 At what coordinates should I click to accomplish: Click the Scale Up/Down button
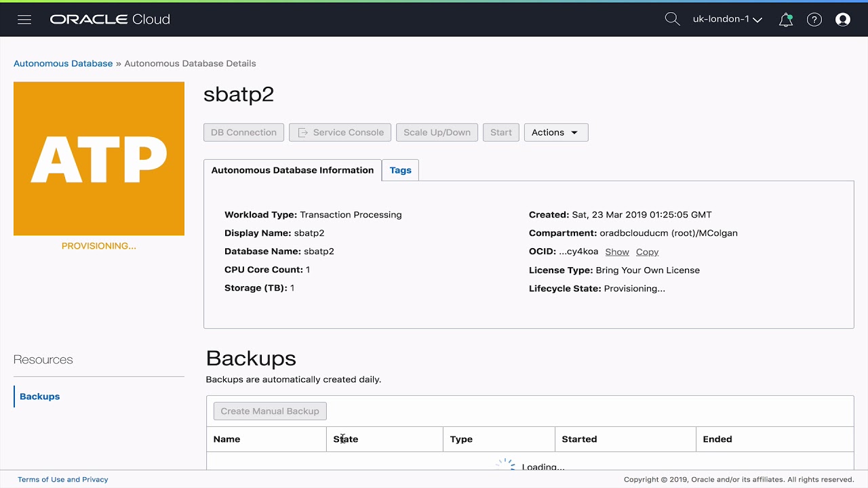[x=437, y=132]
